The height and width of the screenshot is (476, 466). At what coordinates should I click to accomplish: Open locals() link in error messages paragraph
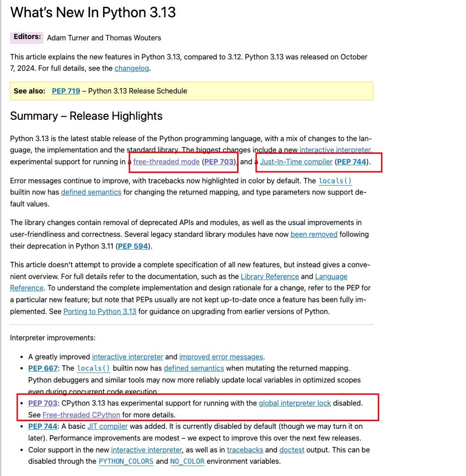[x=335, y=181]
